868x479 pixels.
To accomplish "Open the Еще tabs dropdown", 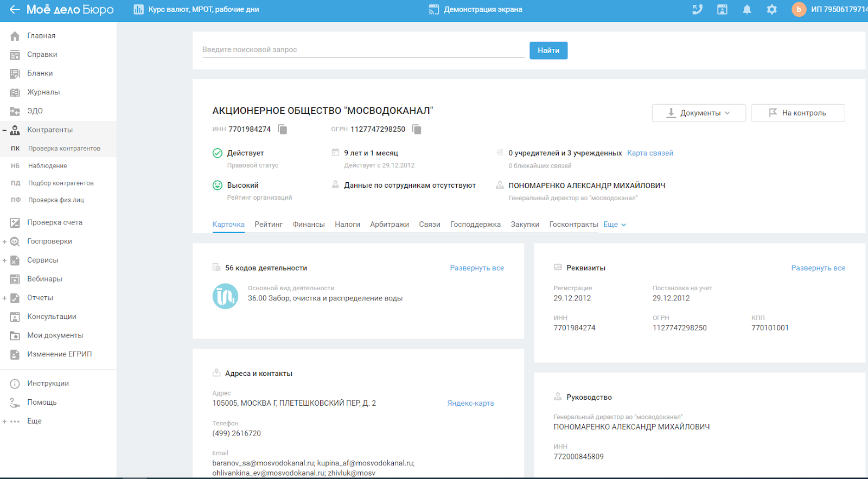I will [615, 225].
